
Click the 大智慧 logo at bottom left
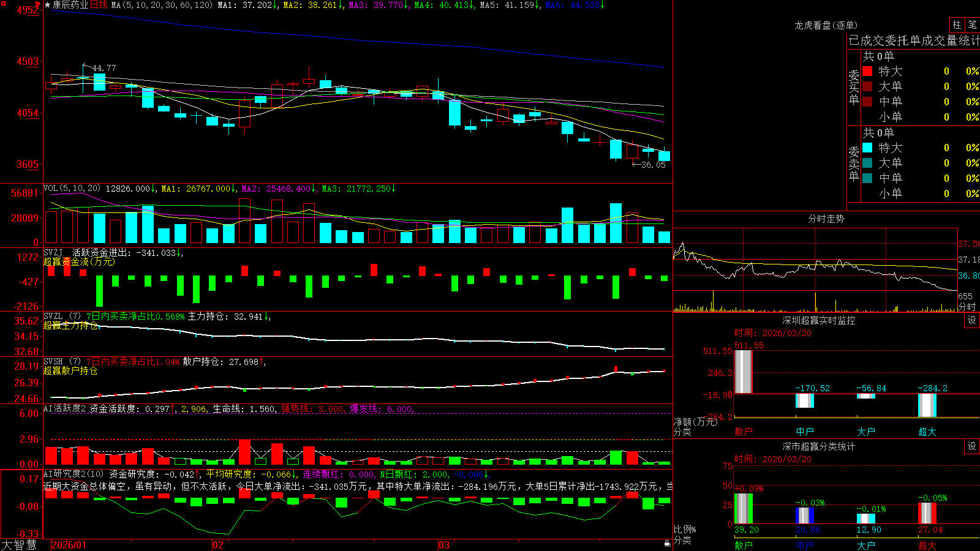pos(19,545)
